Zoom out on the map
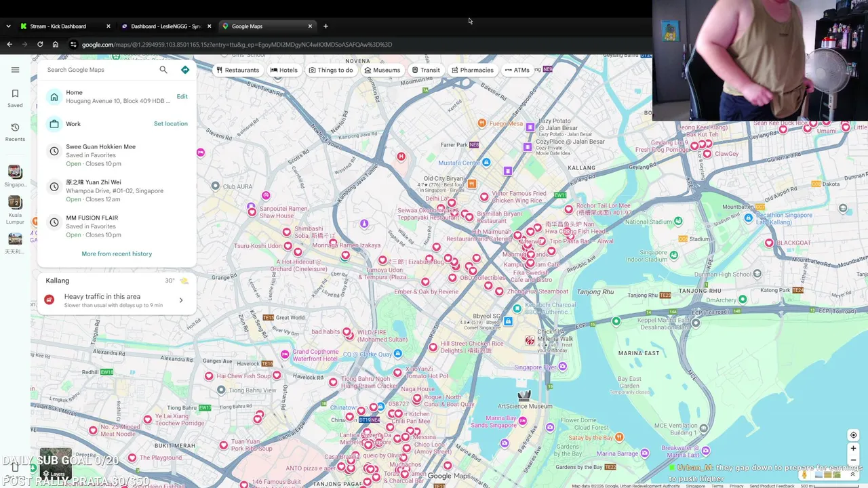Viewport: 868px width, 488px height. click(x=853, y=460)
